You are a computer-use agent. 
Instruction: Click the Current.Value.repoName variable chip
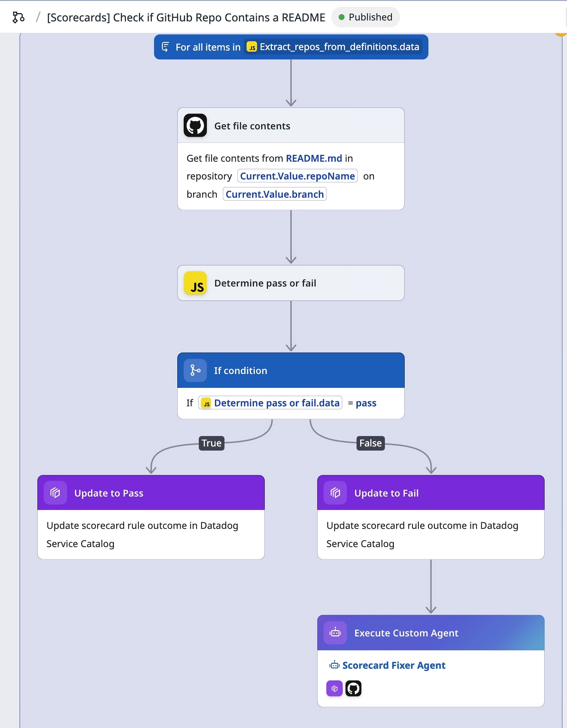[297, 176]
